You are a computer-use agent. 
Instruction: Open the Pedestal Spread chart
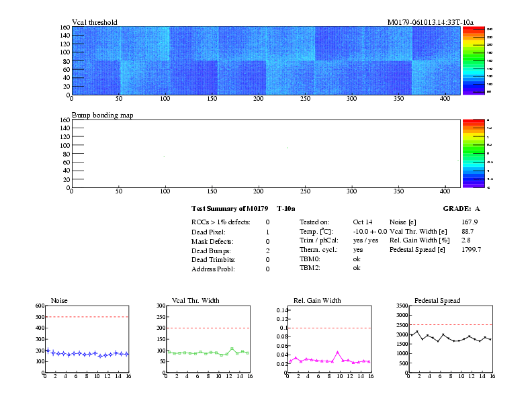[x=451, y=338]
